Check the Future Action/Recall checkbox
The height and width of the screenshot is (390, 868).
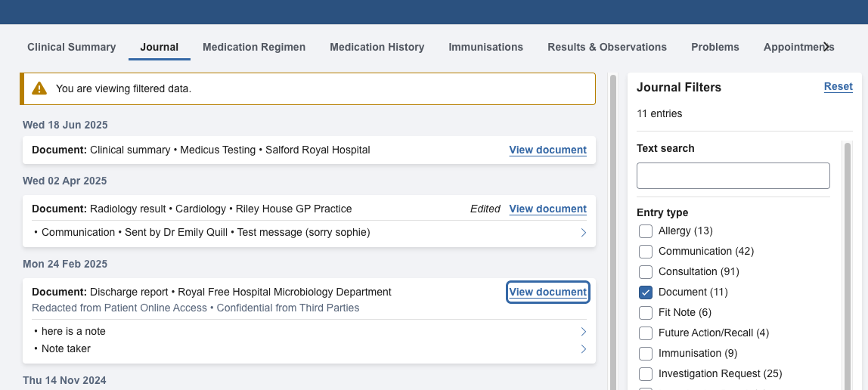[x=646, y=333]
